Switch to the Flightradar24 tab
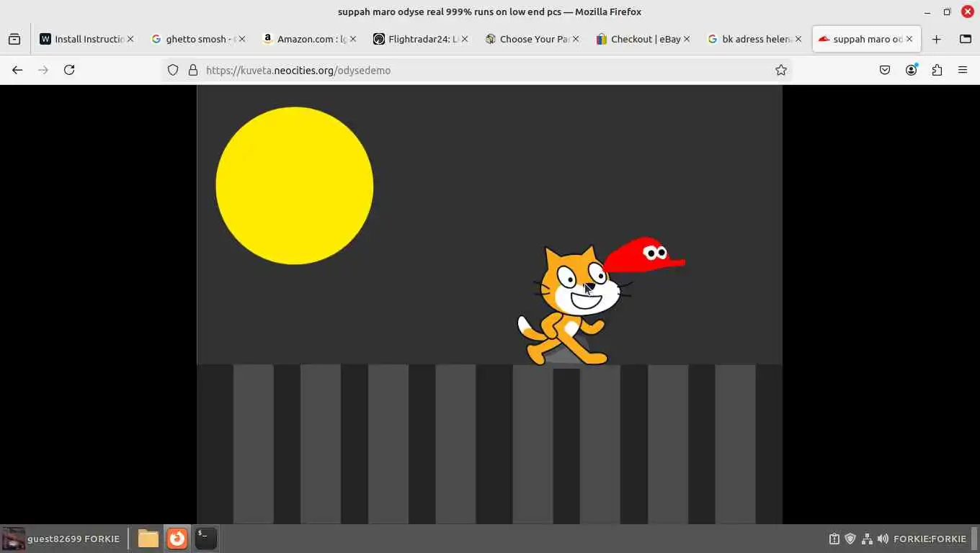The width and height of the screenshot is (980, 553). click(x=419, y=39)
